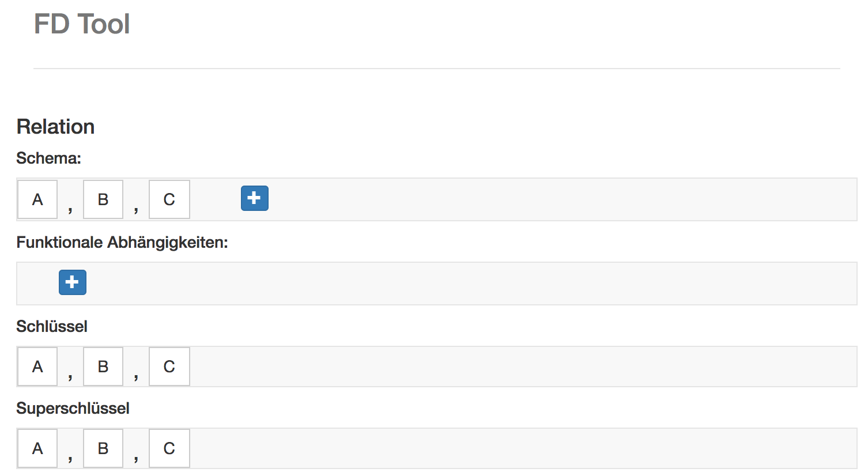Screen dimensions: 868x476
Task: Click attribute C in the Schlüssel row
Action: (169, 367)
